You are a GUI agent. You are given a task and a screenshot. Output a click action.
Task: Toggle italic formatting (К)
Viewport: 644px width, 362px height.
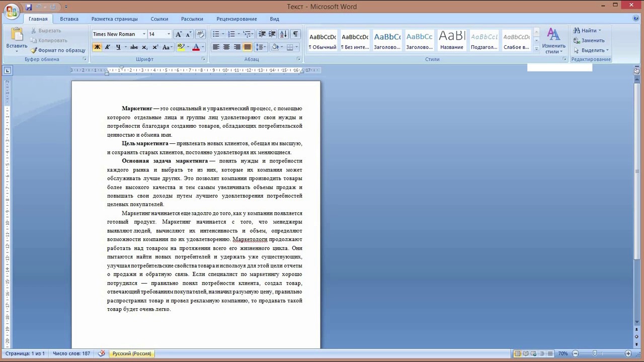point(107,47)
